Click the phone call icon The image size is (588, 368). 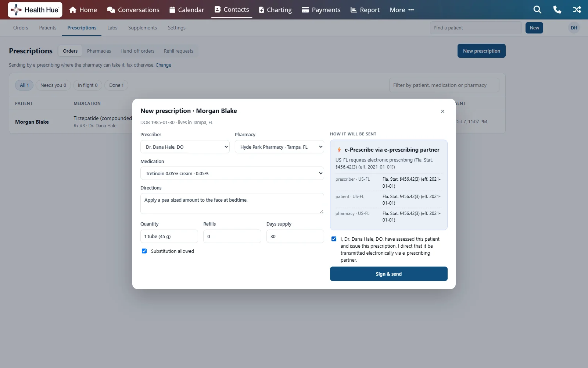557,10
